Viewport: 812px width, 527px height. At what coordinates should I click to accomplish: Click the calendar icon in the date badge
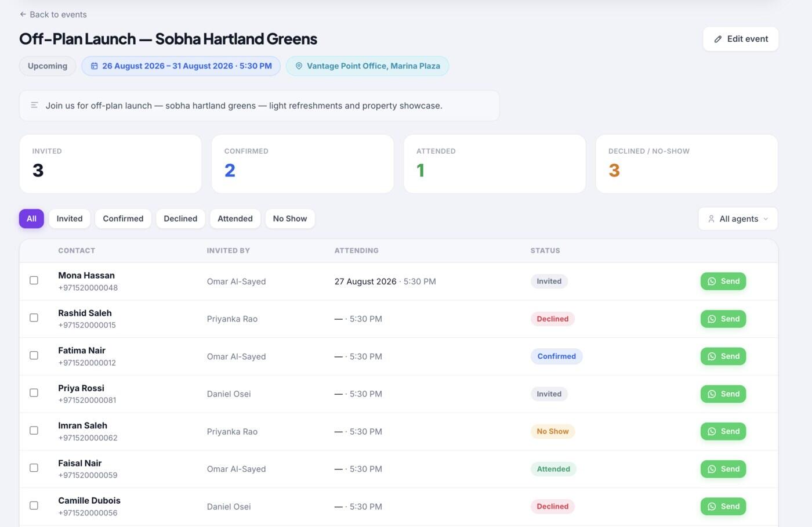pos(94,66)
